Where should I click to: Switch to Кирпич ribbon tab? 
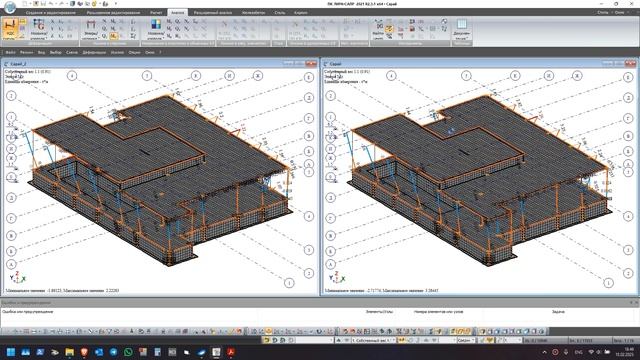(301, 13)
